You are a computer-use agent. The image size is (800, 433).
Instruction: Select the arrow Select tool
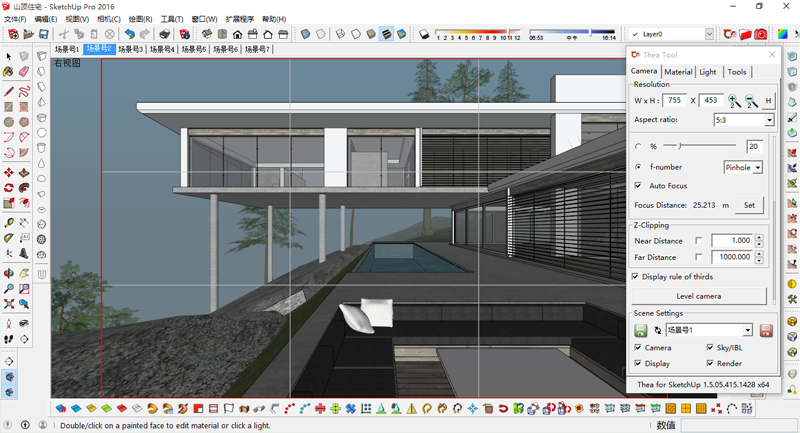point(9,56)
